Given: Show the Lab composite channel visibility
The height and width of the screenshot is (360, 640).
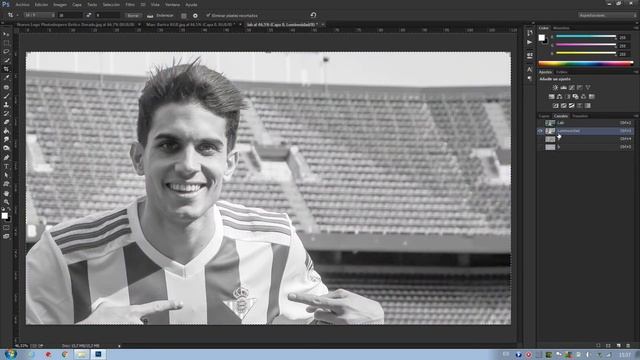Looking at the screenshot, I should tap(540, 122).
